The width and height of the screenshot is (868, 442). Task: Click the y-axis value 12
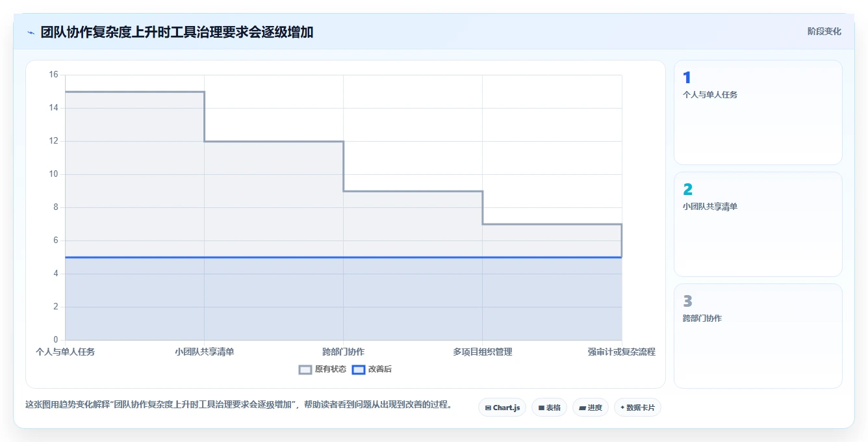click(x=54, y=141)
